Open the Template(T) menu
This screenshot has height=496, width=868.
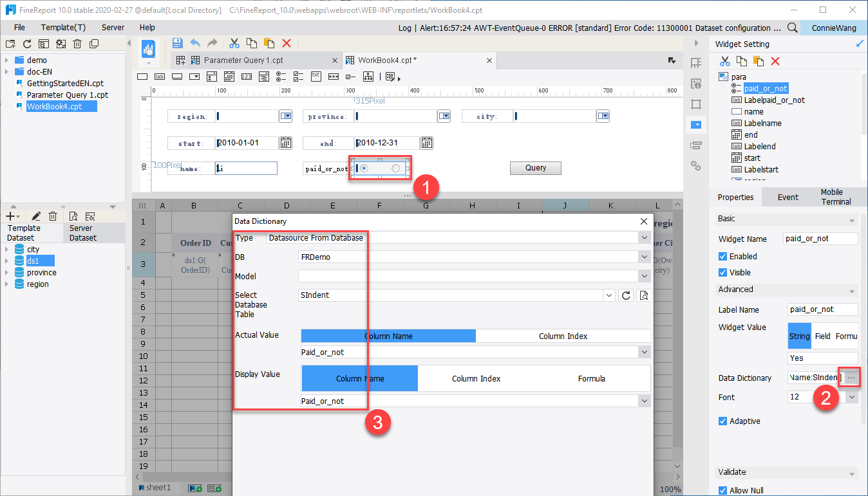[63, 28]
